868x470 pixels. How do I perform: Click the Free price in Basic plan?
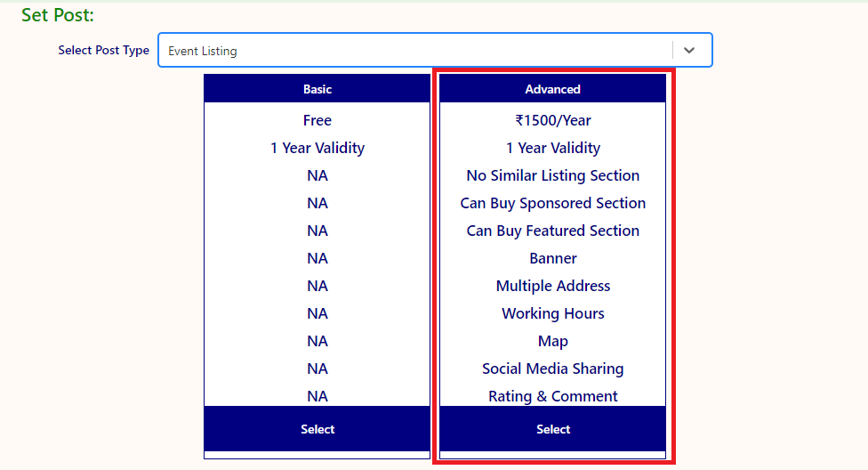(317, 120)
